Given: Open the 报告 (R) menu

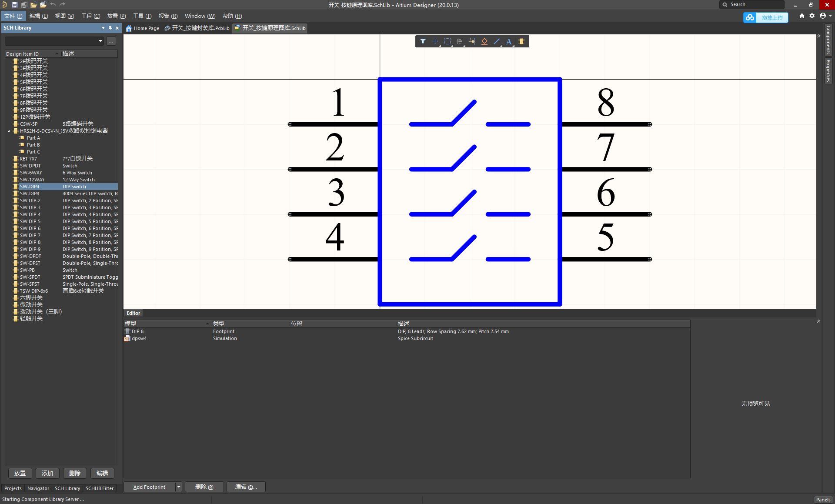Looking at the screenshot, I should 168,16.
